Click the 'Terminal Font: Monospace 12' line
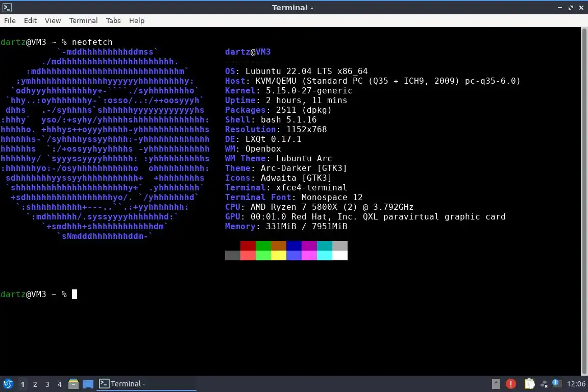The height and width of the screenshot is (392, 588). coord(293,198)
